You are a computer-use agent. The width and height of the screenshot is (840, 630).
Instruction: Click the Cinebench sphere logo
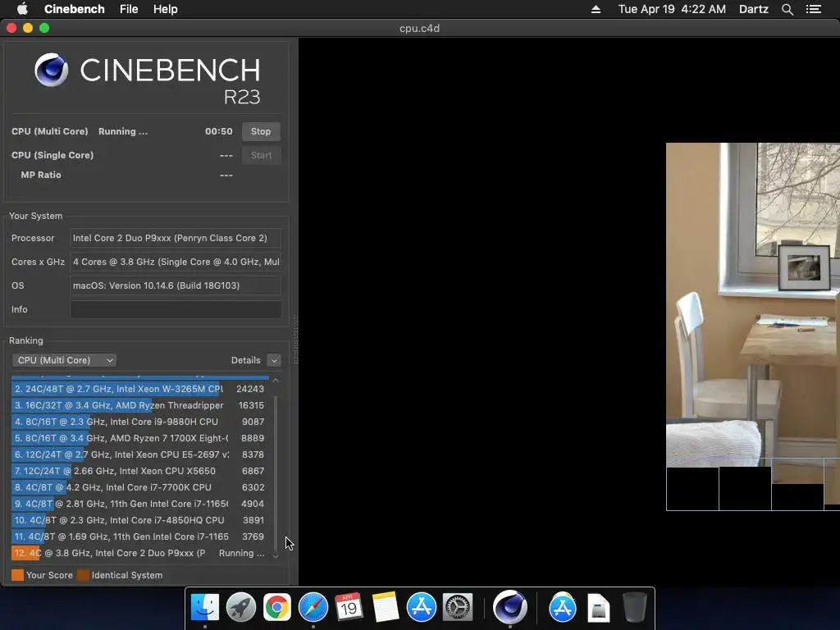pos(52,70)
